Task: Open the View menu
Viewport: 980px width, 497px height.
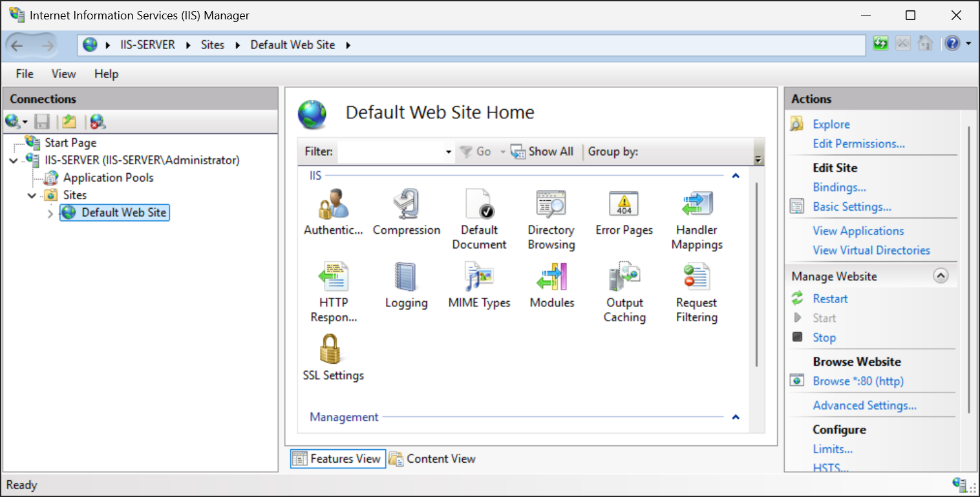Action: pos(63,74)
